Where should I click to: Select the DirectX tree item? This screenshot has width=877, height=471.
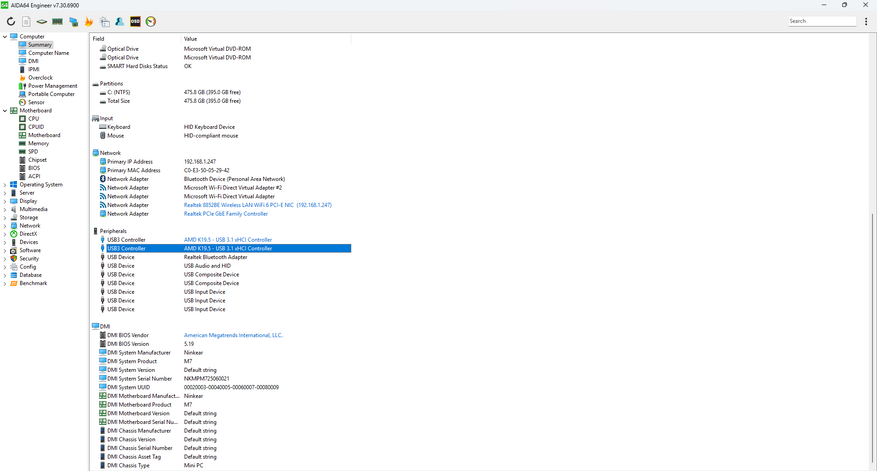(29, 234)
